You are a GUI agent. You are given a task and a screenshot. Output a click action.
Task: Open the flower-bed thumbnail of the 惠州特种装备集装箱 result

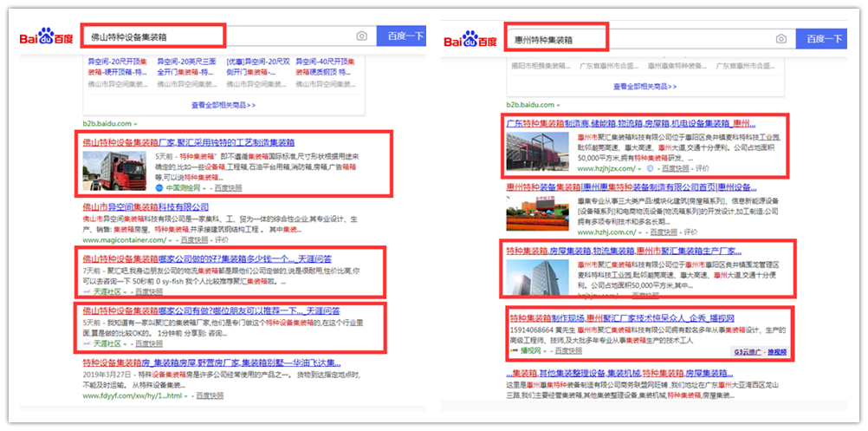pyautogui.click(x=538, y=212)
